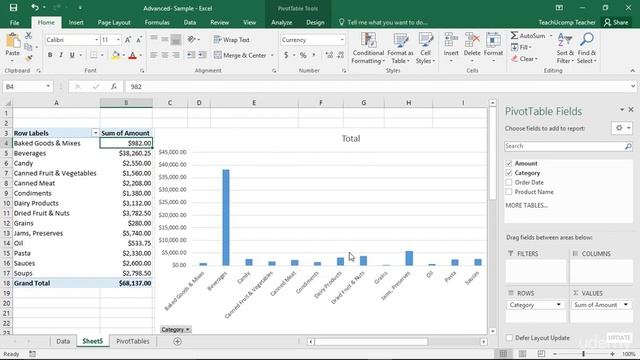640x360 pixels.
Task: Open the font size dropdown
Action: tap(118, 40)
